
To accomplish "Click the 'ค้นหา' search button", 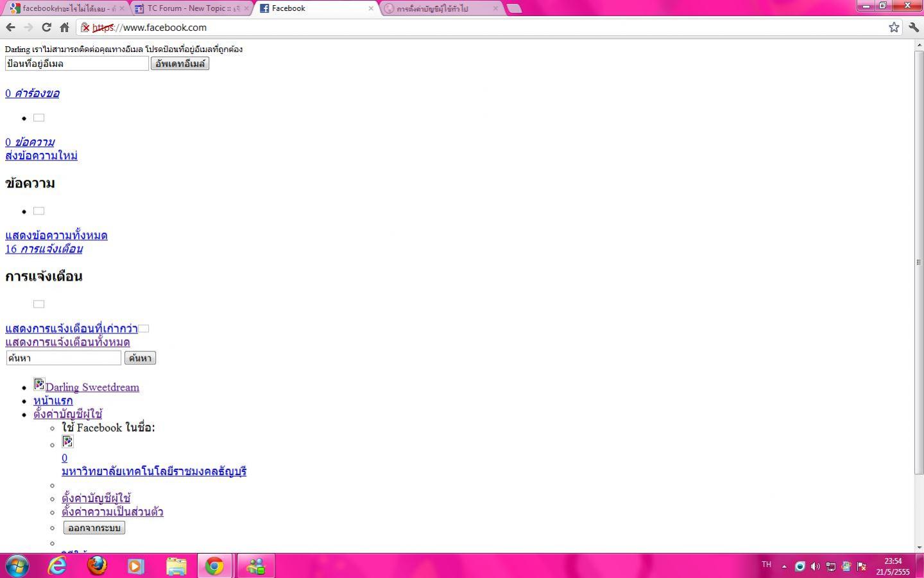I will click(140, 358).
